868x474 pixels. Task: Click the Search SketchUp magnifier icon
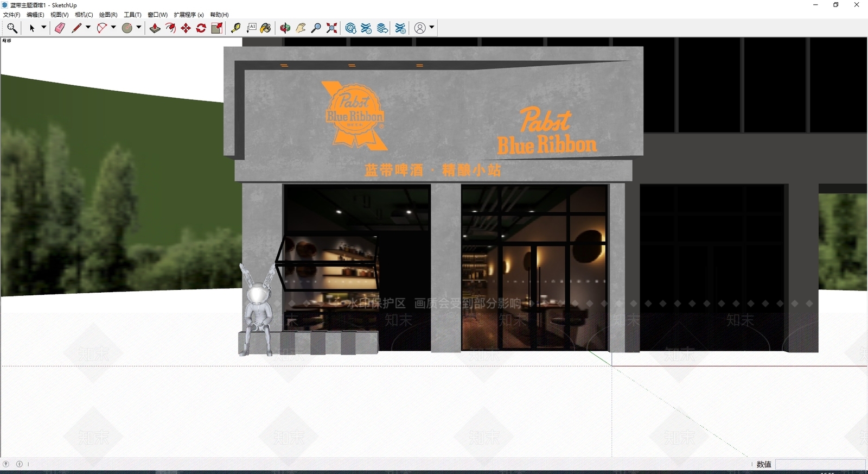(x=12, y=28)
